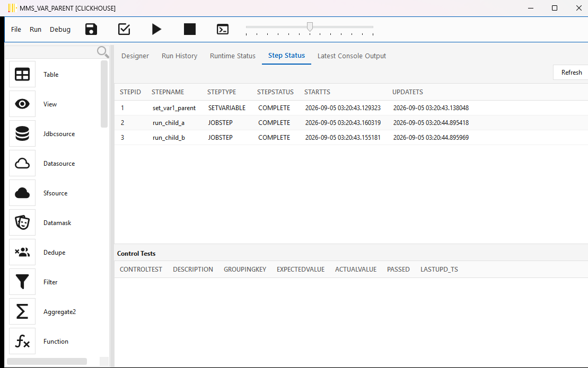Click COMPLETE status for set_var1_parent
Image resolution: width=588 pixels, height=368 pixels.
pos(274,108)
